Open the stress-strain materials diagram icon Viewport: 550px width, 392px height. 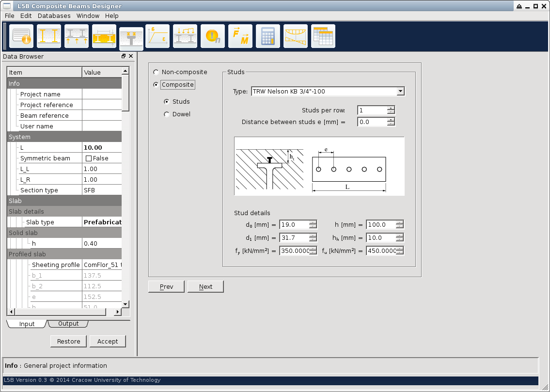[x=157, y=36]
